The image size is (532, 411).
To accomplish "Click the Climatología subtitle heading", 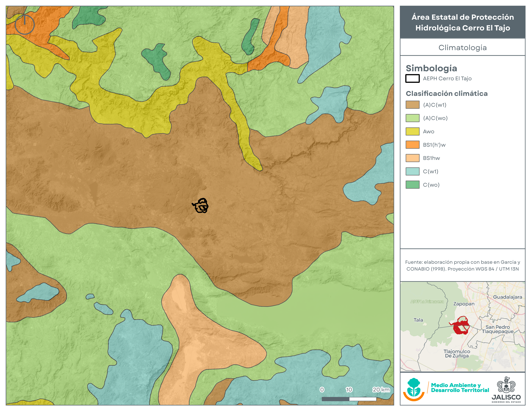I will coord(463,48).
